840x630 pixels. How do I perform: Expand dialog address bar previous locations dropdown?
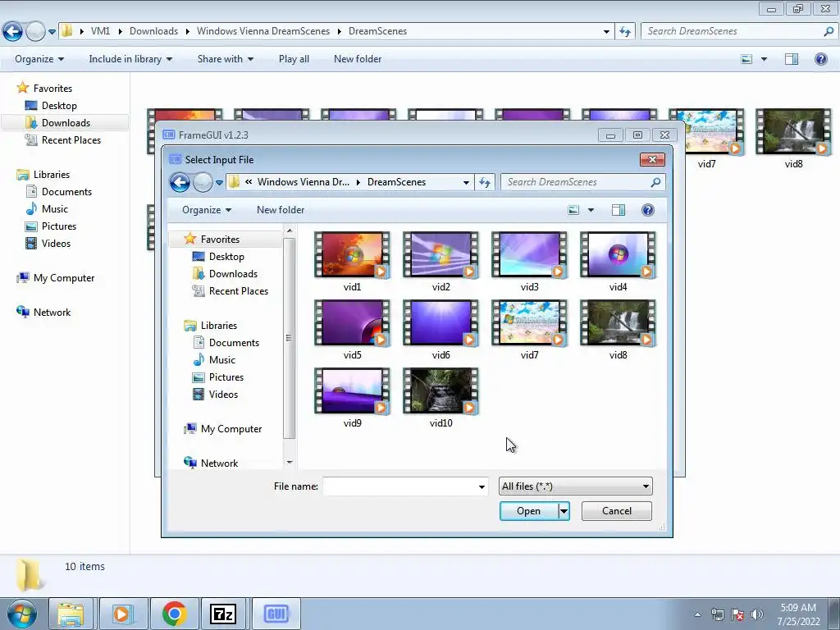coord(466,183)
